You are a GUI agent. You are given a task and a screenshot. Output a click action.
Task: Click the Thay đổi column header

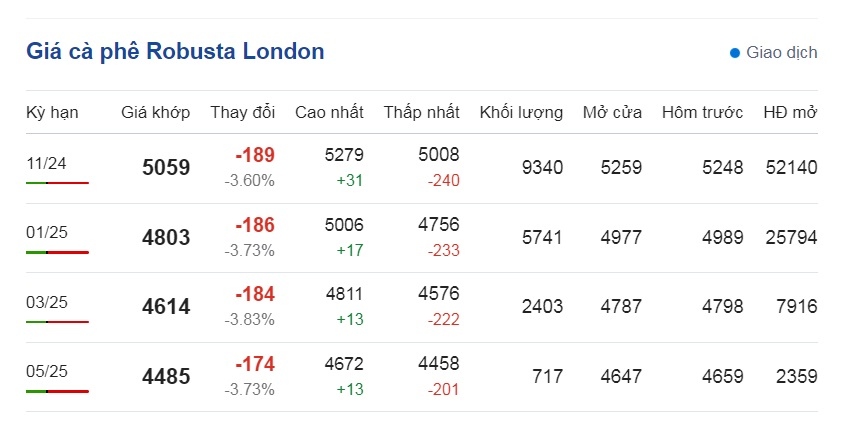pos(242,112)
